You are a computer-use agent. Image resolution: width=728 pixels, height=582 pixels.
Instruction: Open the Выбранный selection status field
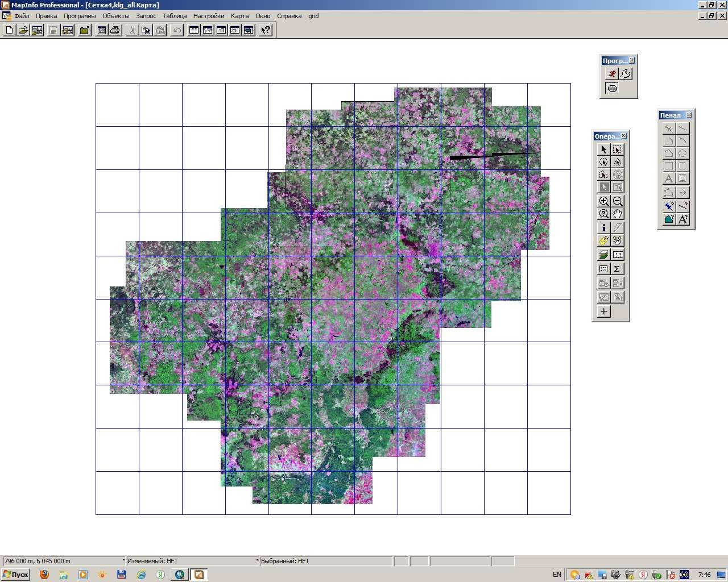pos(326,561)
